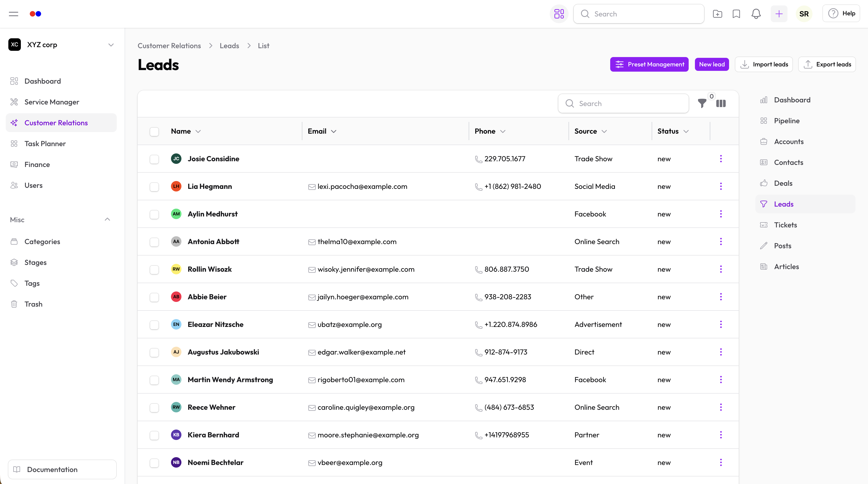Open the notifications bell

click(x=756, y=14)
